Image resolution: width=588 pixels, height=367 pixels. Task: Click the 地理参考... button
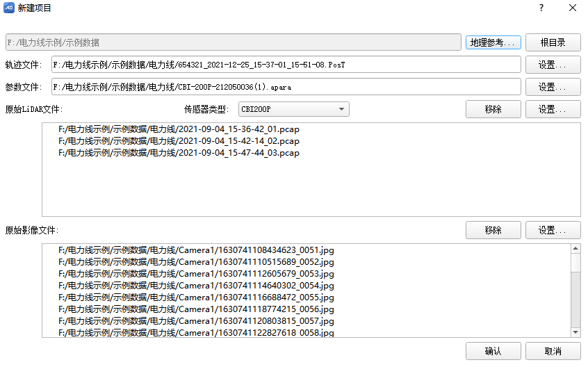coord(493,42)
